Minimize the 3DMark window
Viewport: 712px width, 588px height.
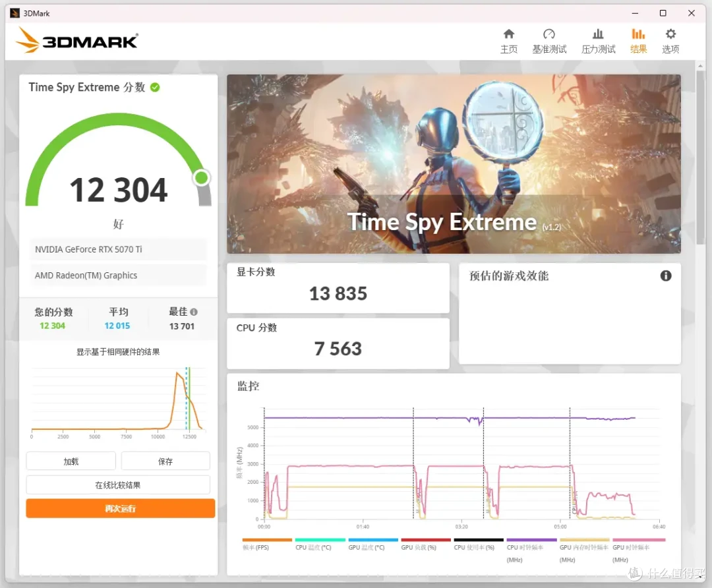click(635, 13)
